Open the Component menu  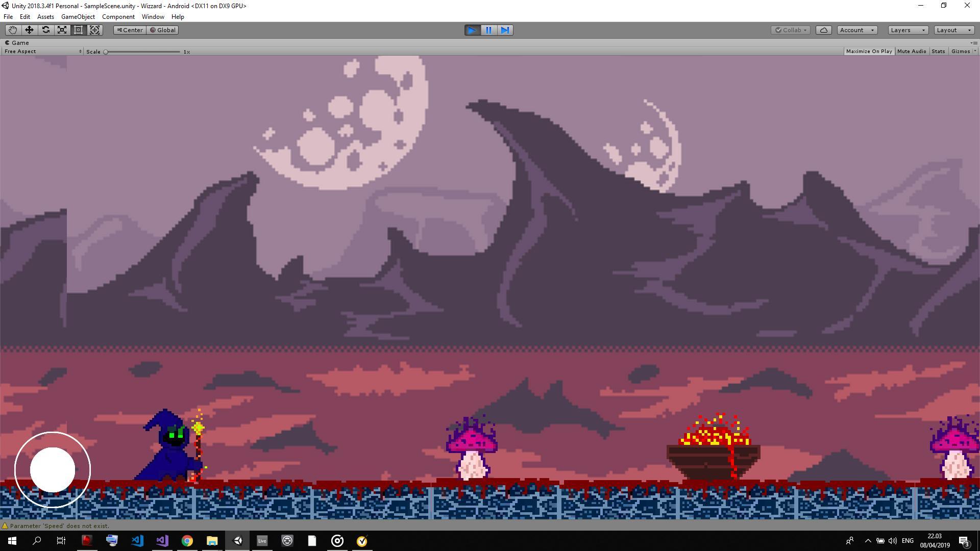coord(118,17)
